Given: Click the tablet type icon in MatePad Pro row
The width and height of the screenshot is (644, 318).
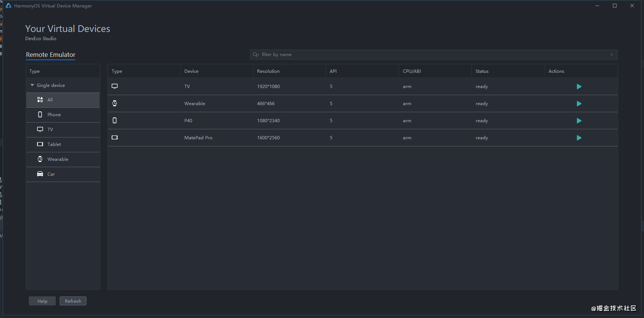Looking at the screenshot, I should pos(115,137).
